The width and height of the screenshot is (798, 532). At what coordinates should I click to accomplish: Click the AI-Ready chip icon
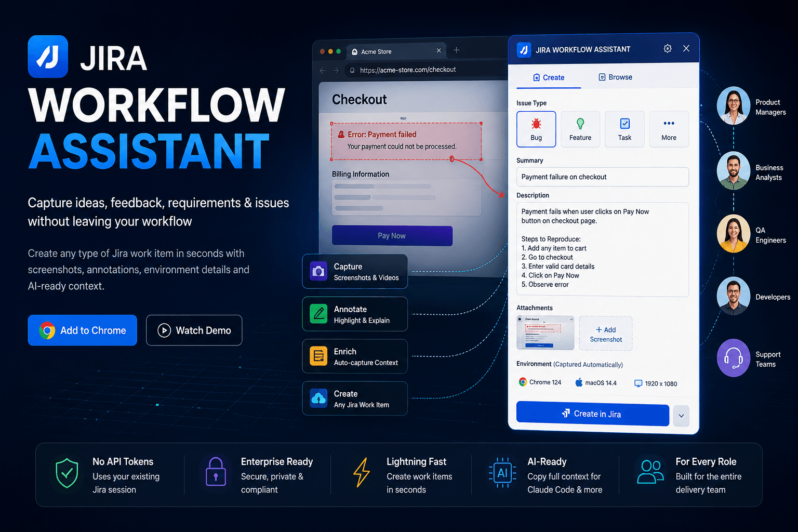(x=502, y=473)
